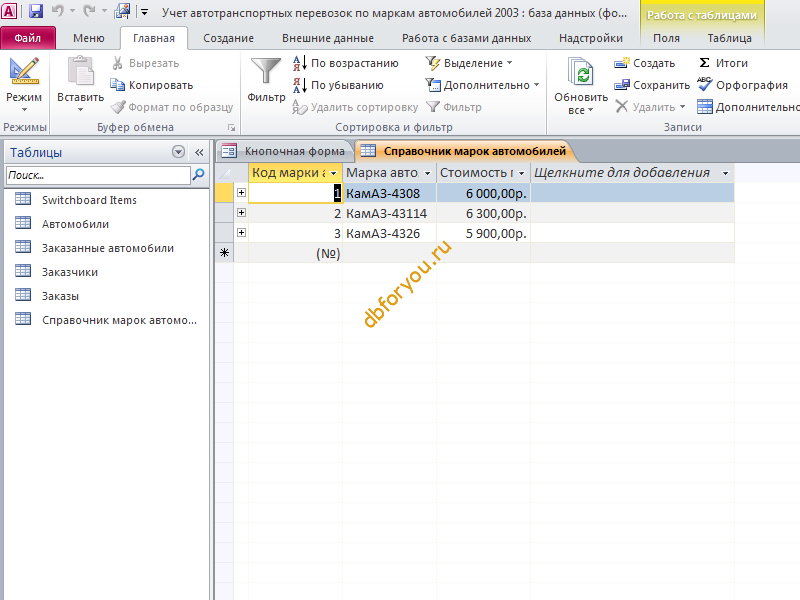Collapse the navigation pane with double chevron
The height and width of the screenshot is (600, 800).
point(199,152)
